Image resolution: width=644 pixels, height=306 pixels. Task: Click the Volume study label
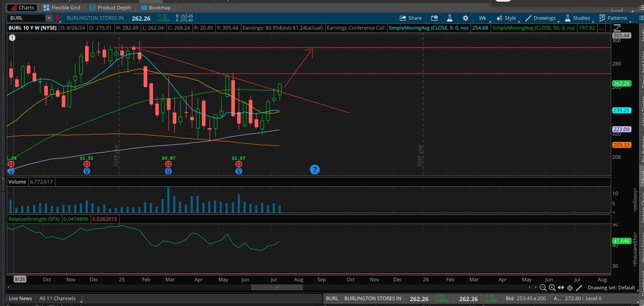(17, 182)
